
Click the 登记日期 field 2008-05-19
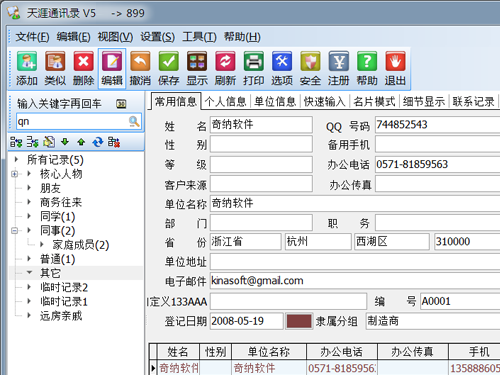(247, 321)
